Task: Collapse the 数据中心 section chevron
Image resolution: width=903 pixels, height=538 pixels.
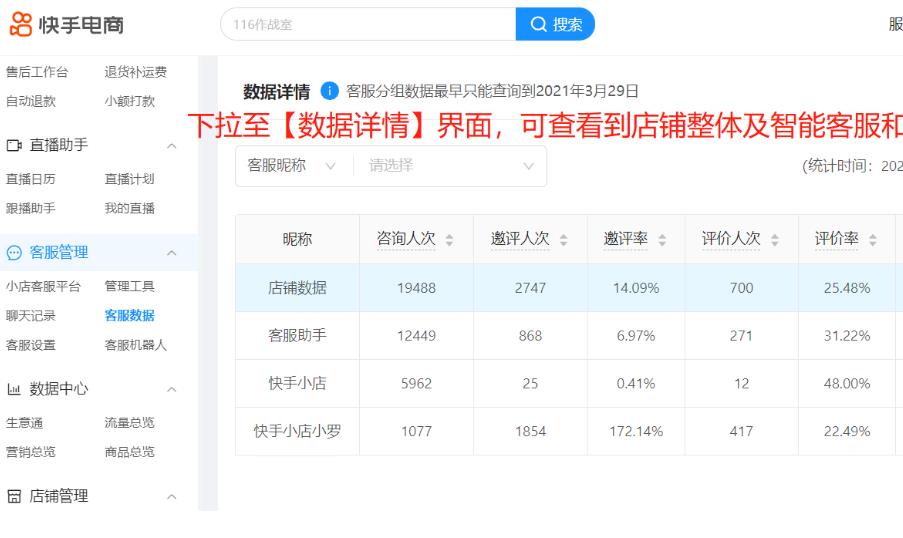Action: [172, 389]
